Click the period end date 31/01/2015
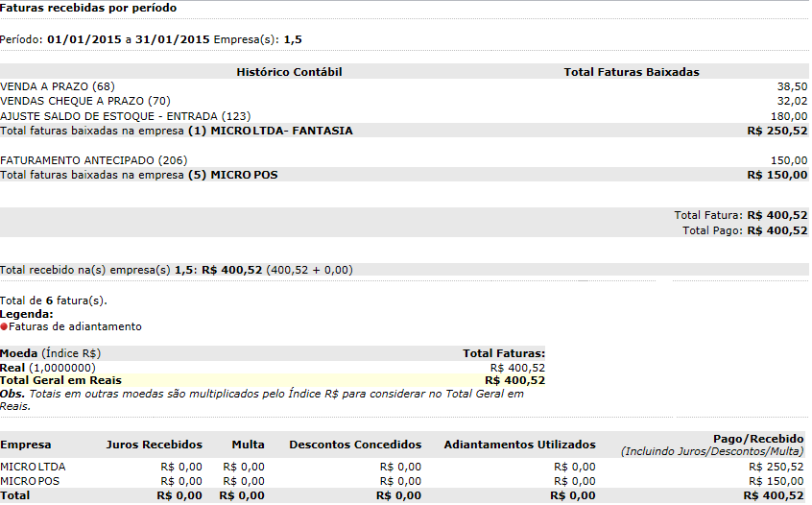Screen dimensions: 812x505 point(173,39)
